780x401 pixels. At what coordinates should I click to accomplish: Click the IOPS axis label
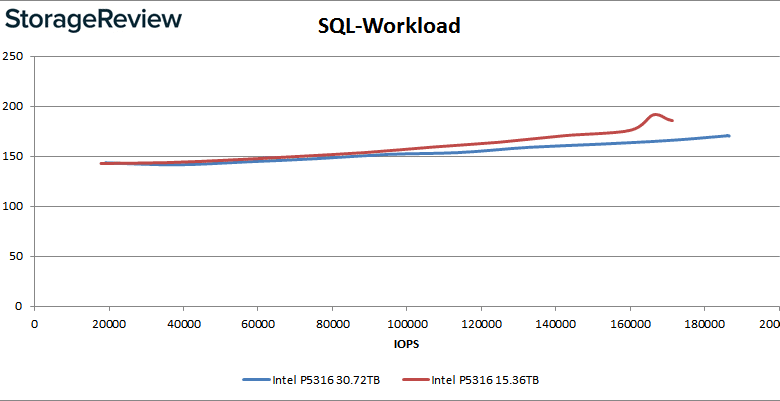(406, 344)
